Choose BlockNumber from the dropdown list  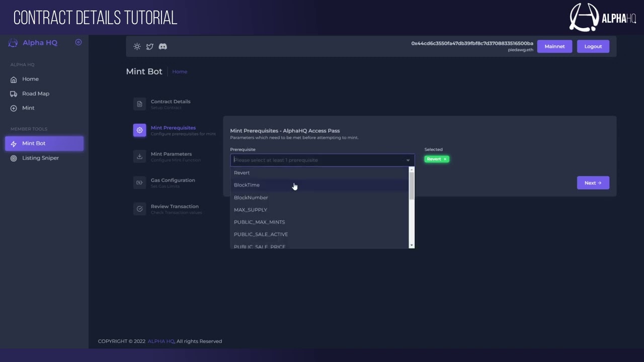point(320,198)
